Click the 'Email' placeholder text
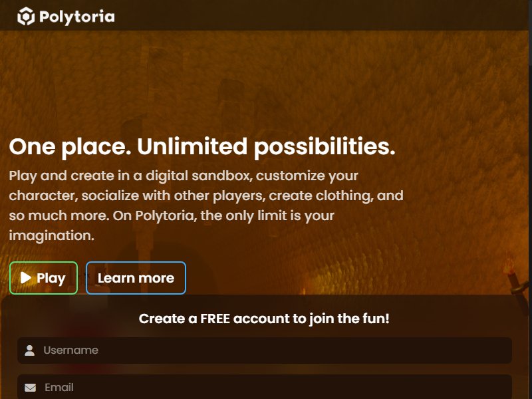The height and width of the screenshot is (399, 532). click(59, 387)
